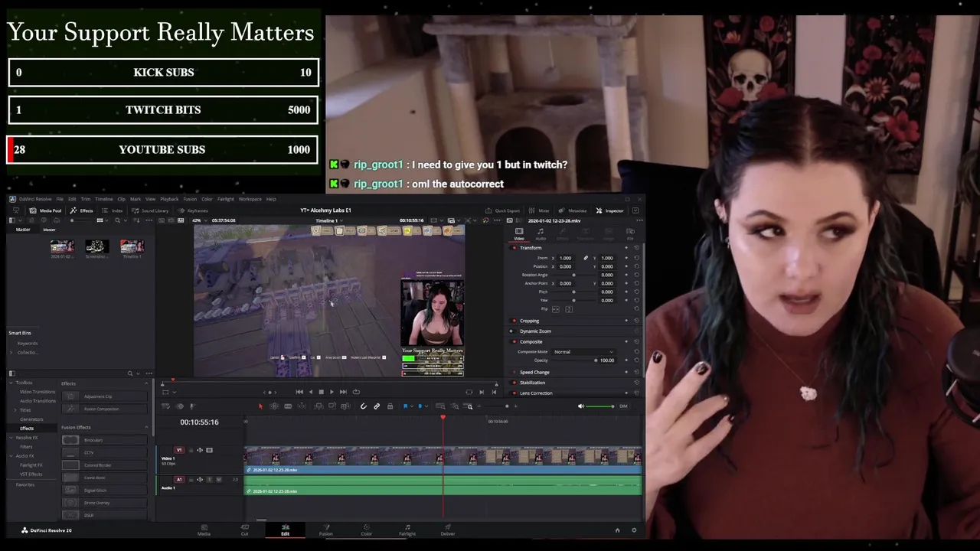
Task: Switch to the Fairlight page
Action: pyautogui.click(x=407, y=530)
